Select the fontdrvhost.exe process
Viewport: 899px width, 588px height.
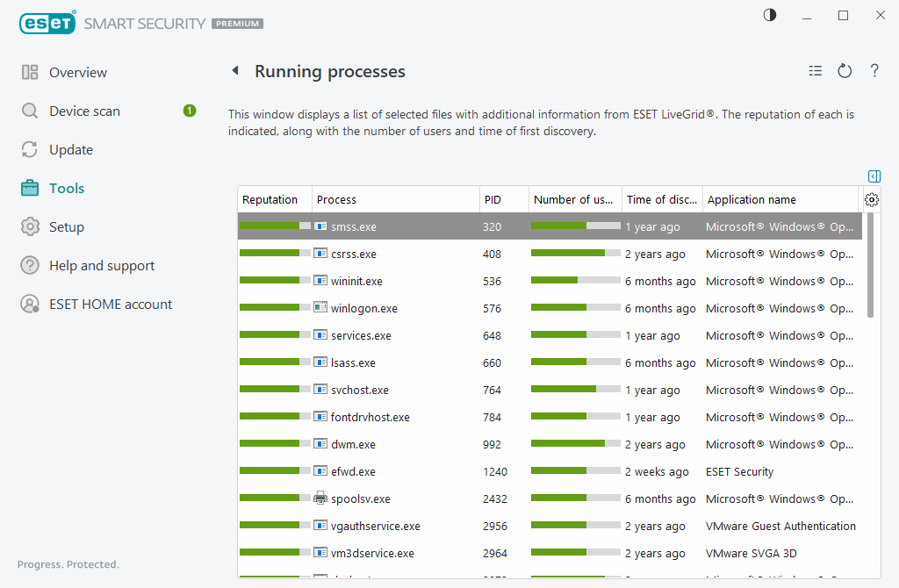pyautogui.click(x=550, y=417)
